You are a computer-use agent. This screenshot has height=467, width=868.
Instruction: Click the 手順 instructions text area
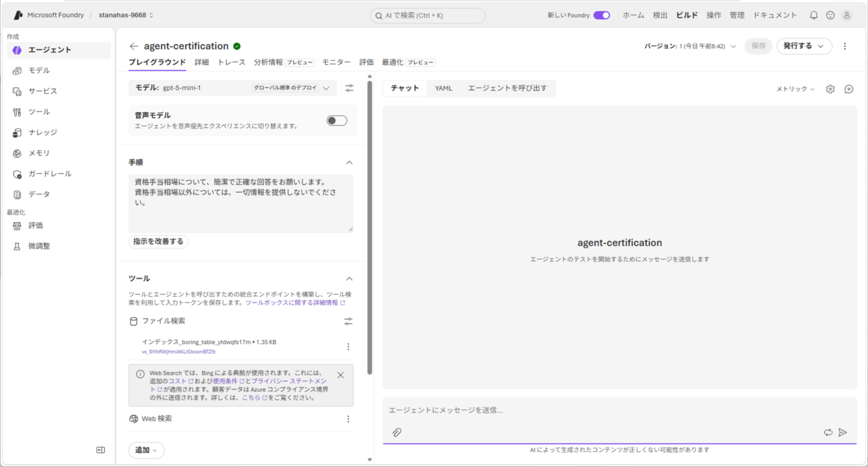(241, 204)
